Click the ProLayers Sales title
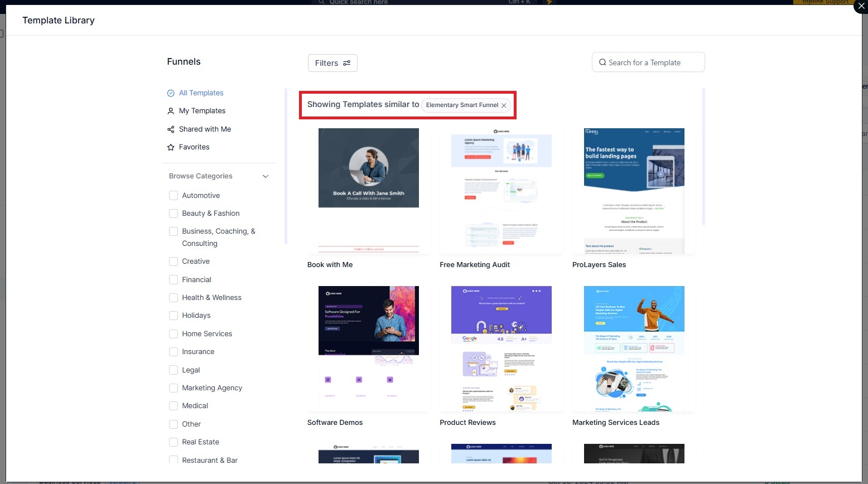This screenshot has height=484, width=868. tap(599, 265)
